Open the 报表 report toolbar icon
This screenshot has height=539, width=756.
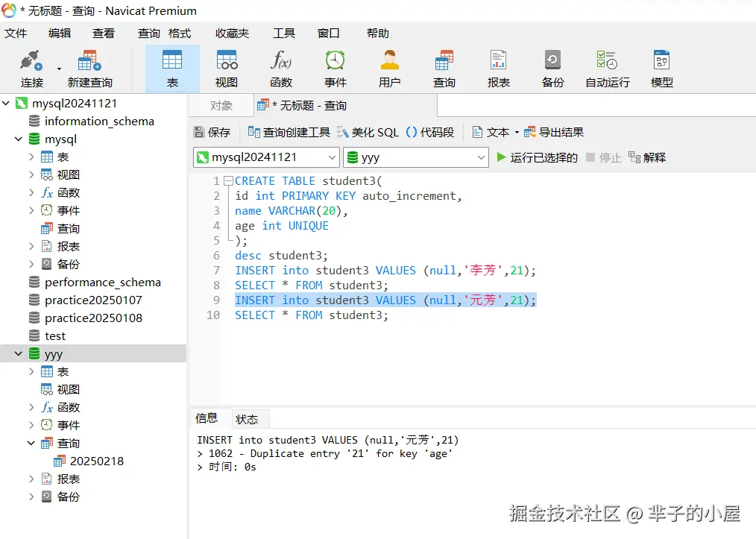[499, 69]
